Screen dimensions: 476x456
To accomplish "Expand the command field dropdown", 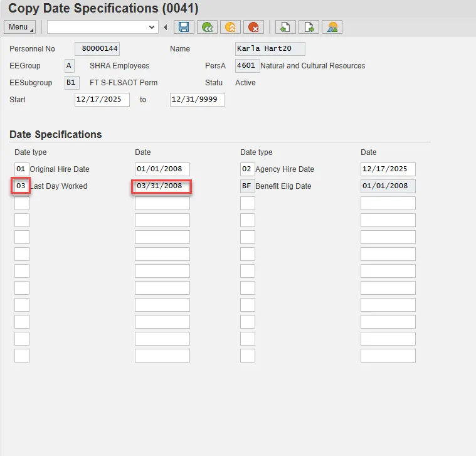I will (x=151, y=27).
